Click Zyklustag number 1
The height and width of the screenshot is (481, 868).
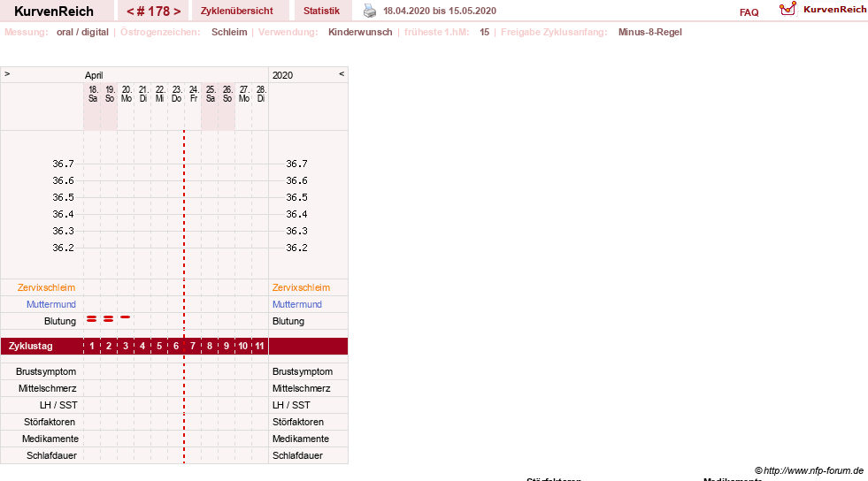point(92,346)
